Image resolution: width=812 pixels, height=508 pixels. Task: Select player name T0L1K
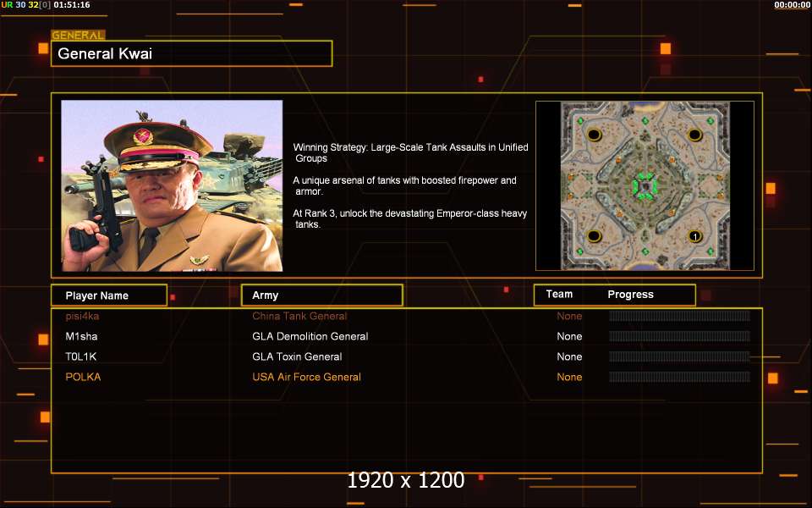tap(81, 356)
